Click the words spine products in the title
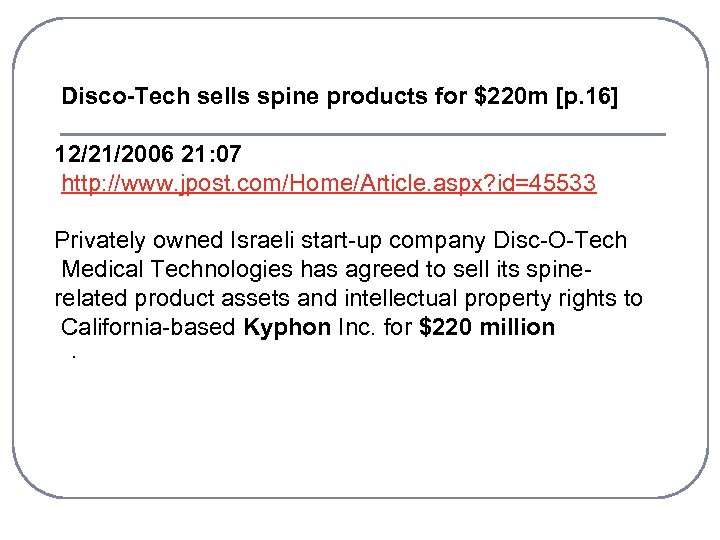The image size is (720, 540). point(328,97)
